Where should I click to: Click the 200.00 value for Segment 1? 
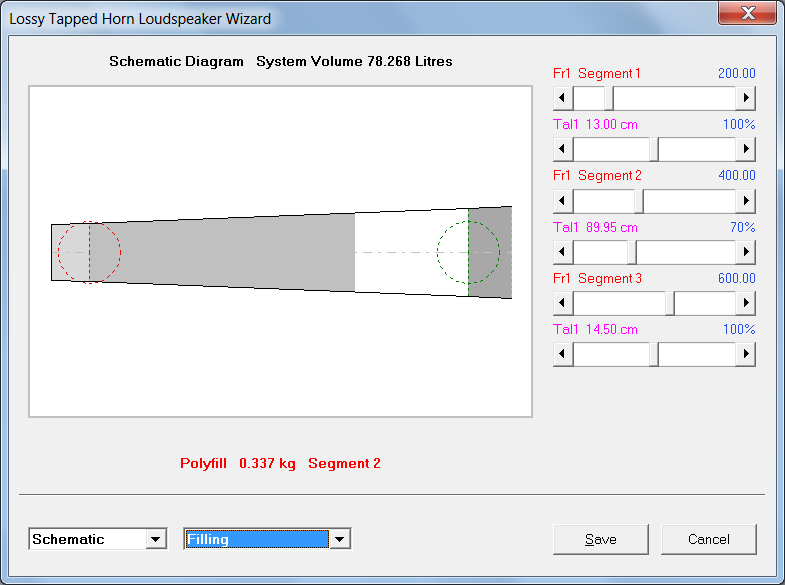tap(736, 74)
